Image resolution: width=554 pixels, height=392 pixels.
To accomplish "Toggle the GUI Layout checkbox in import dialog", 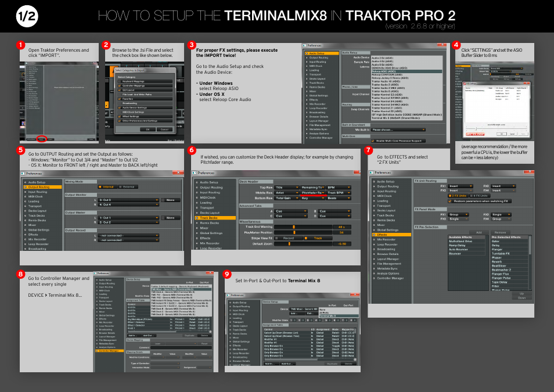I will point(120,90).
